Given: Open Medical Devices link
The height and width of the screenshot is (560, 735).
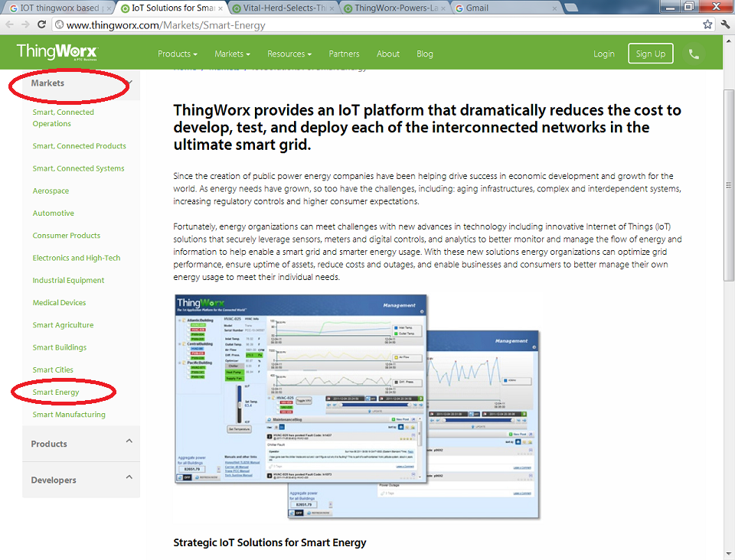Looking at the screenshot, I should coord(59,303).
